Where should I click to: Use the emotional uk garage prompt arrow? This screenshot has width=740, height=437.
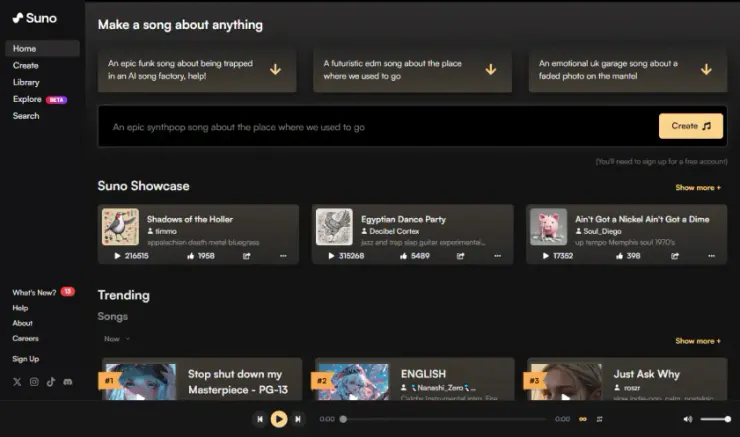tap(706, 69)
